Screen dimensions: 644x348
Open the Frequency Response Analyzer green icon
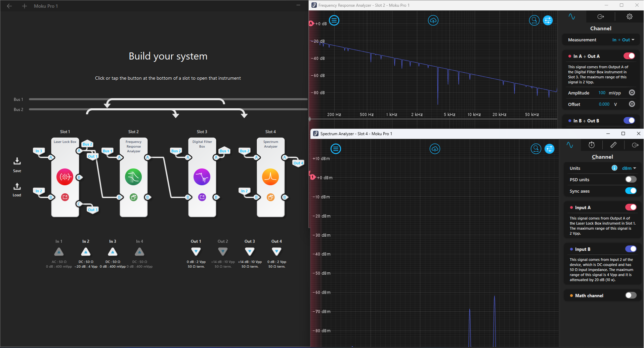pyautogui.click(x=133, y=177)
